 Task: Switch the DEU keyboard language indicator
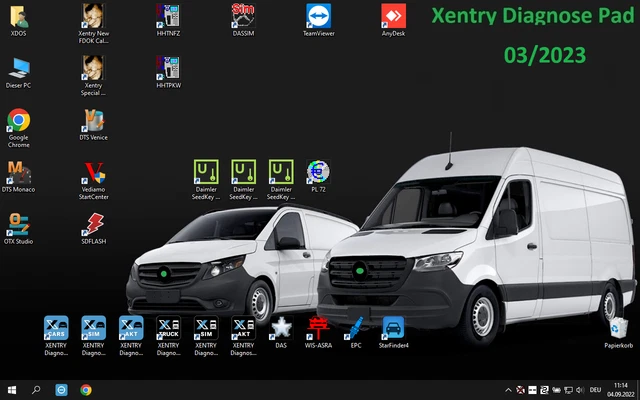pyautogui.click(x=596, y=390)
